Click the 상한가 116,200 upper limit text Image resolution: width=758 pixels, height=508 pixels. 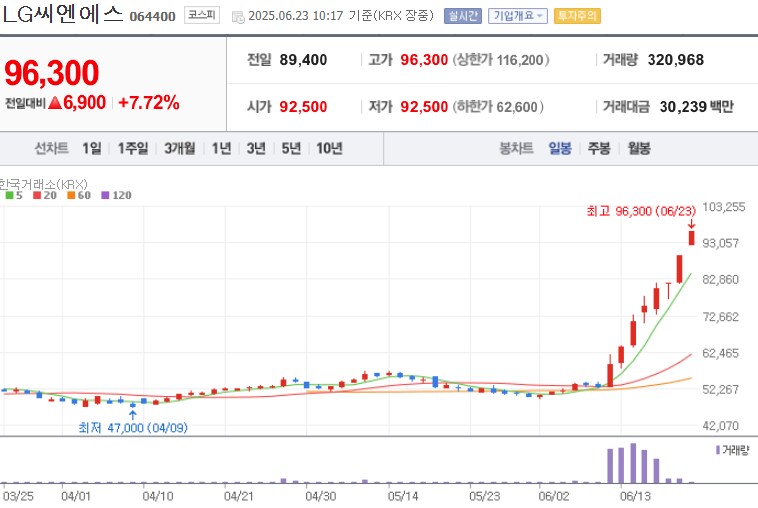pos(501,60)
